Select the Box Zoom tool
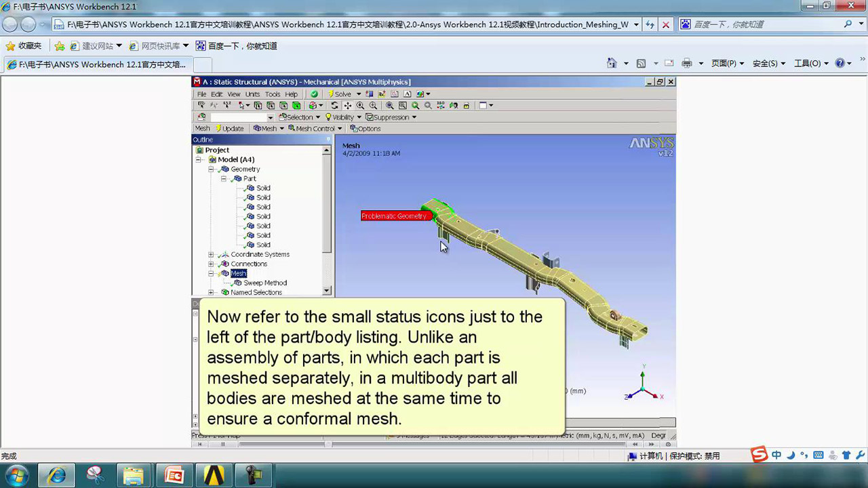Viewport: 868px width, 488px height. [x=373, y=106]
